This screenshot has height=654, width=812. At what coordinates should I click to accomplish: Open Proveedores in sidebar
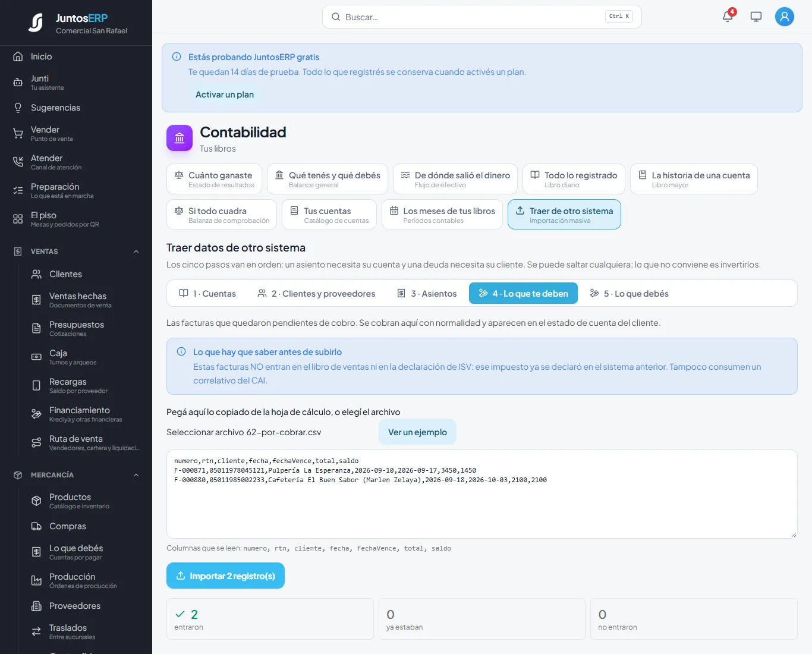tap(85, 606)
